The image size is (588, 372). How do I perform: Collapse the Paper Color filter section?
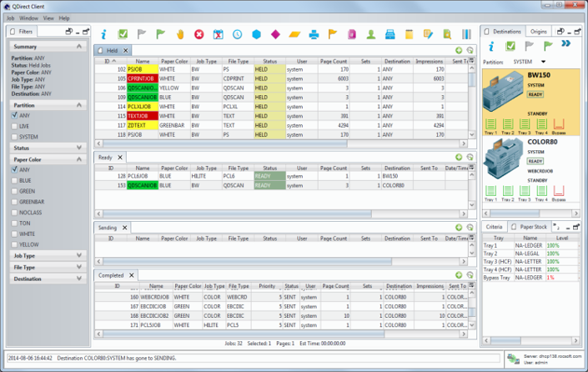pyautogui.click(x=79, y=159)
